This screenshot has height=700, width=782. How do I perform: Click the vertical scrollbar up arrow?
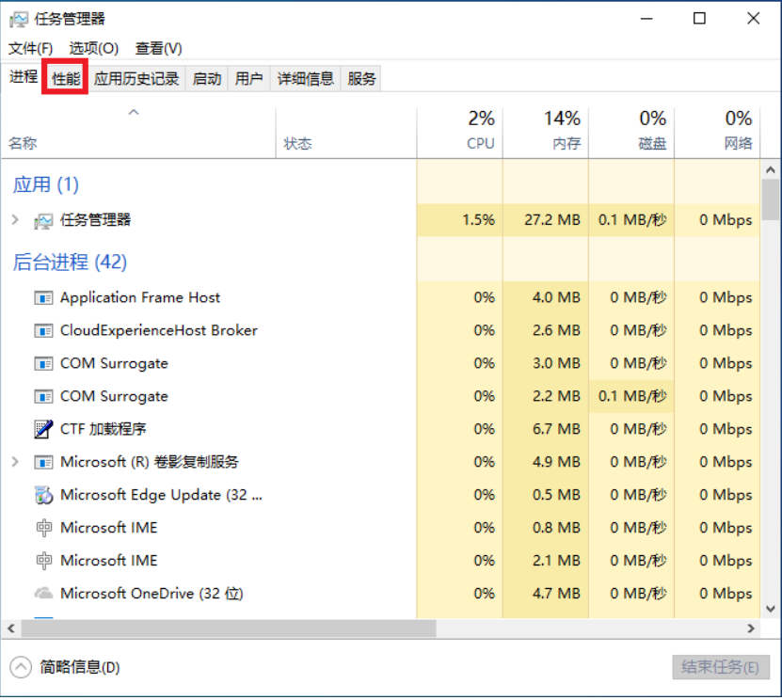[771, 170]
